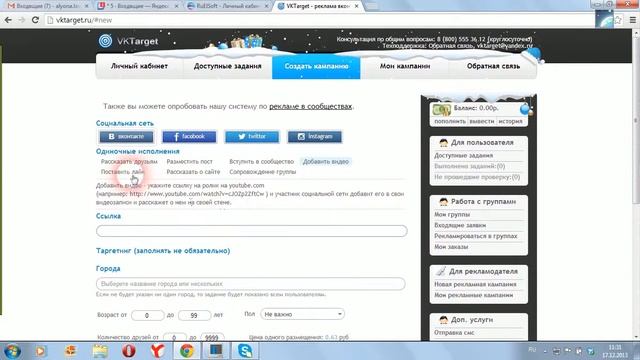
Task: Switch to Gmail Входящие tab
Action: click(x=47, y=6)
